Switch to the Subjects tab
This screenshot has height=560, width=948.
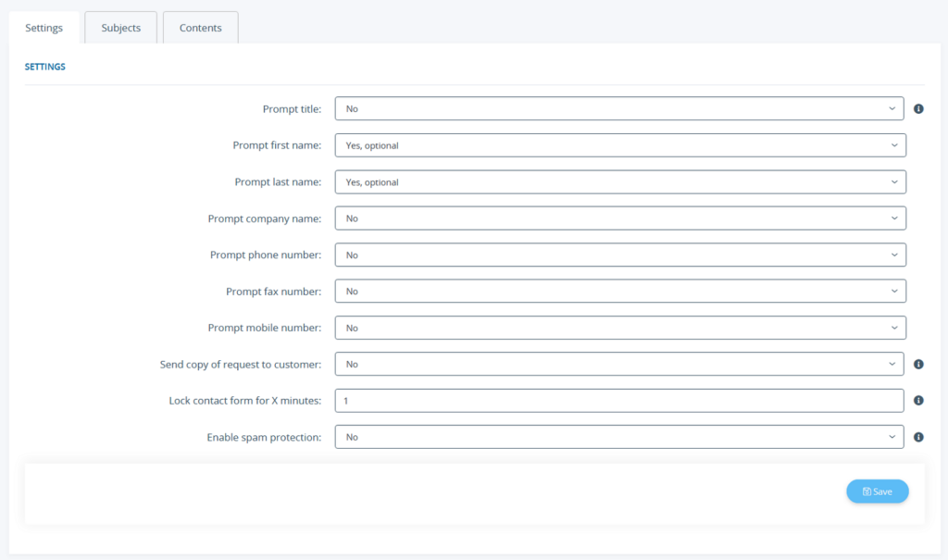[x=121, y=28]
